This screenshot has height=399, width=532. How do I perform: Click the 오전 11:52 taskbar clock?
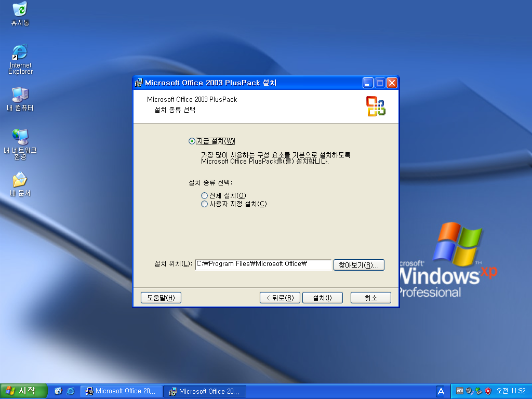point(511,391)
